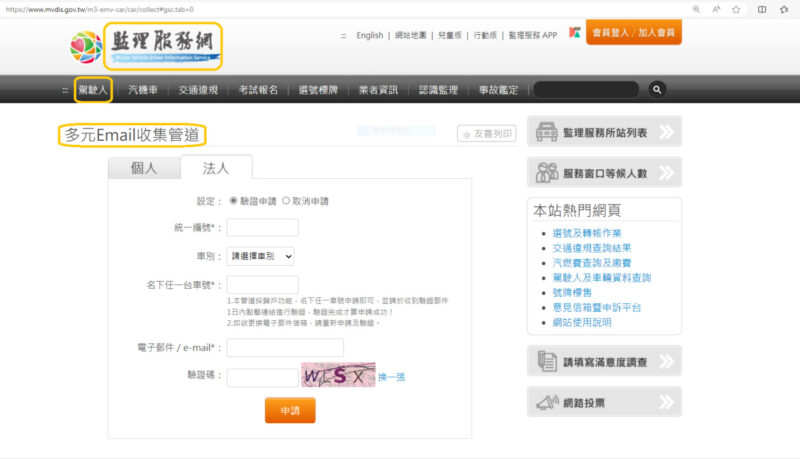
Task: Select the 驗證申請 radio button
Action: [234, 200]
